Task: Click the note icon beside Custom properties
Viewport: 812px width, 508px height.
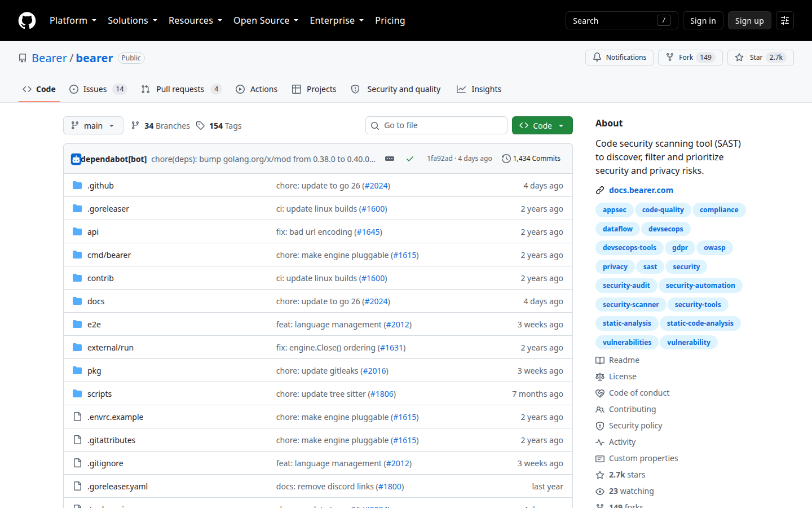Action: tap(600, 458)
